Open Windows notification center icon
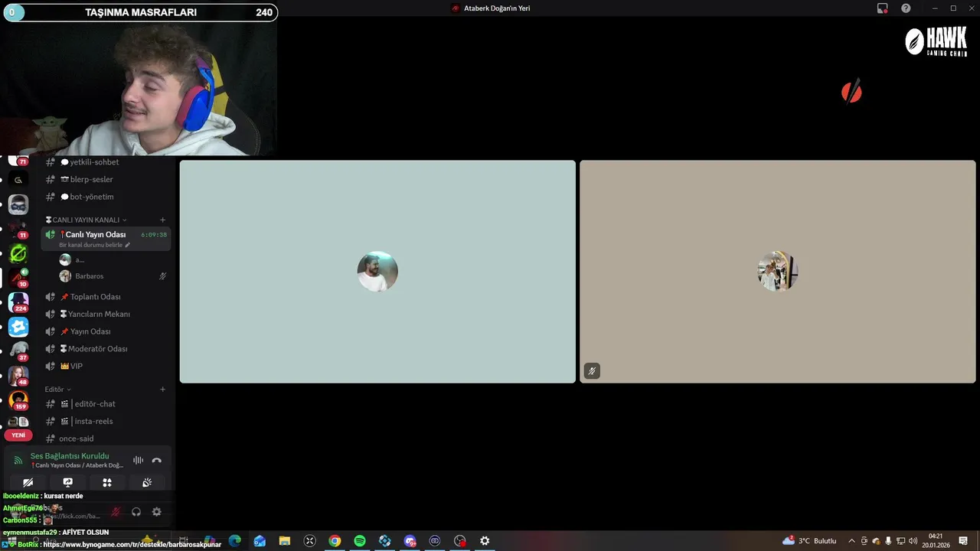980x551 pixels. click(x=963, y=541)
